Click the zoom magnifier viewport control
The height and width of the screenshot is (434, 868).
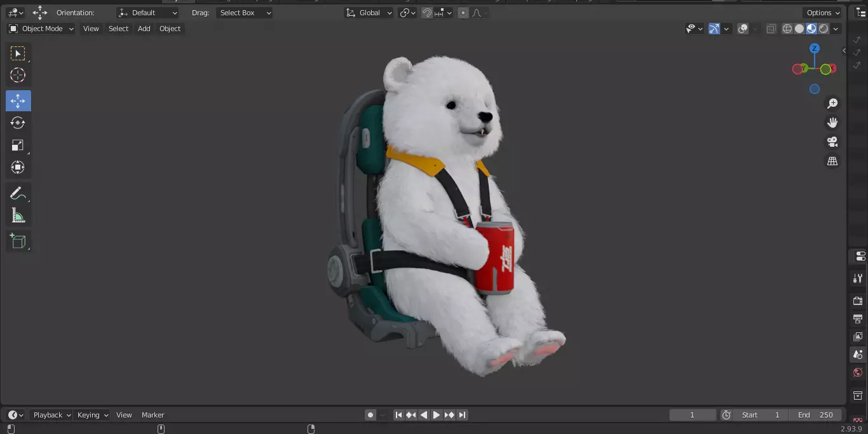point(832,104)
